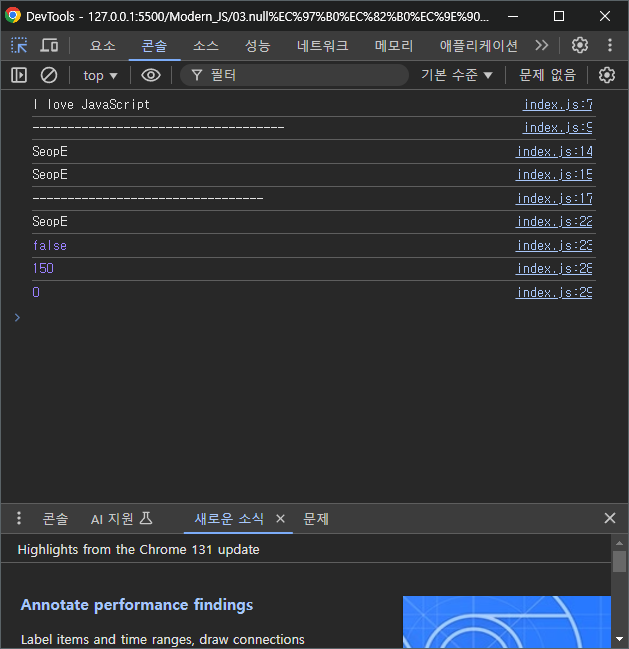Open the DevTools three-dot customize menu
Viewport: 629px width, 649px height.
[610, 45]
